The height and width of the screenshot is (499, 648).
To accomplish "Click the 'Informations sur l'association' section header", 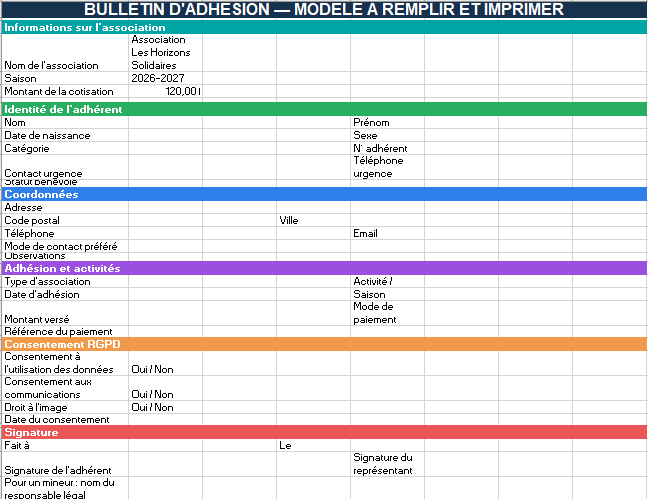I will point(324,27).
